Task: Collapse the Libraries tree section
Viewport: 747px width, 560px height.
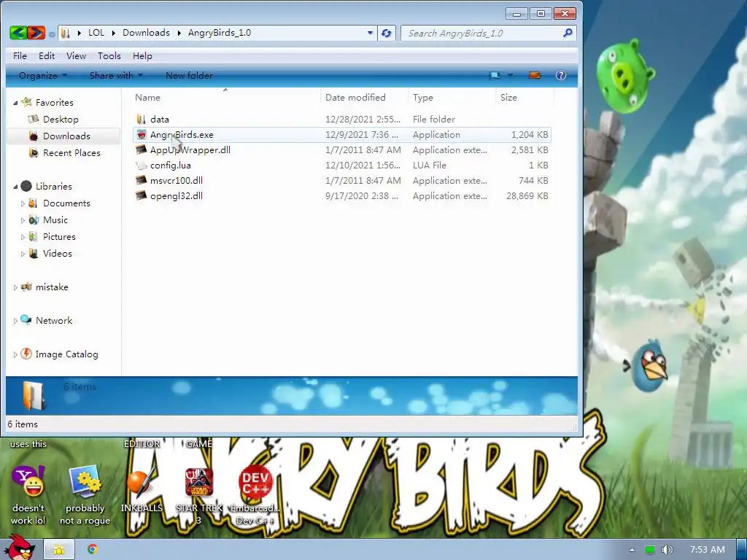Action: tap(15, 187)
